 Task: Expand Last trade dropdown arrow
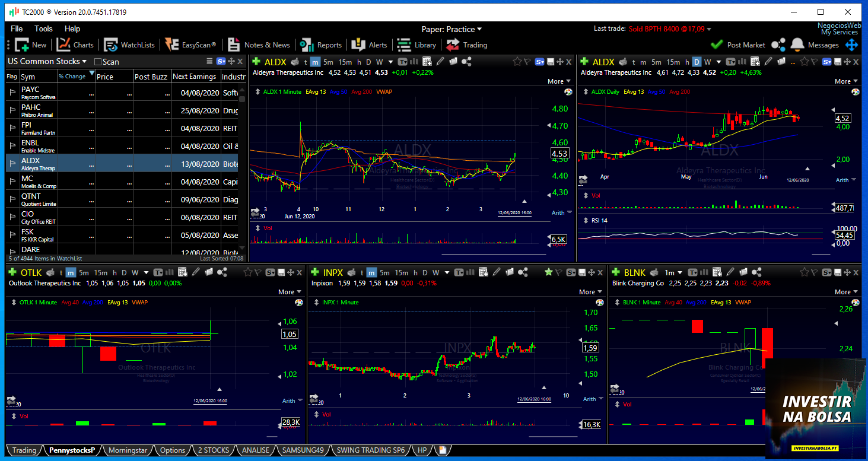(x=709, y=29)
